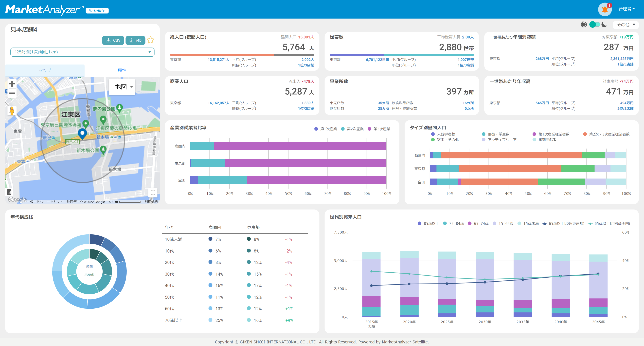Favorite this store with star icon
Image resolution: width=644 pixels, height=346 pixels.
coord(150,40)
